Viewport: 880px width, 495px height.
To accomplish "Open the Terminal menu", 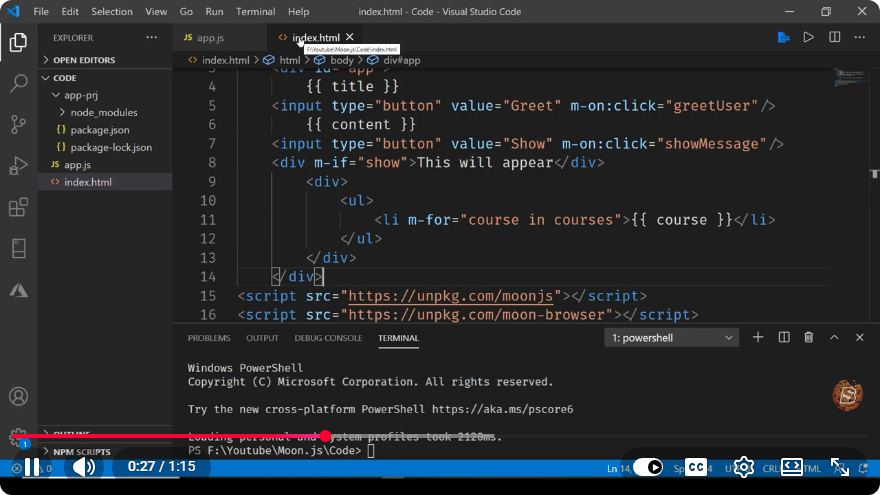I will coord(255,11).
